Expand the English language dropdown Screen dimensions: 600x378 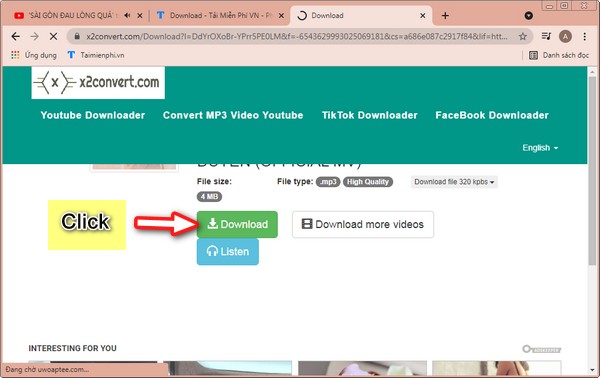pyautogui.click(x=540, y=148)
